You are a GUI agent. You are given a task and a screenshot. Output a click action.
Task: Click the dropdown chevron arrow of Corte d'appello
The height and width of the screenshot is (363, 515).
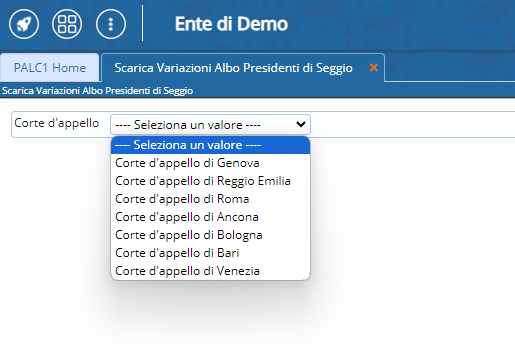(301, 124)
